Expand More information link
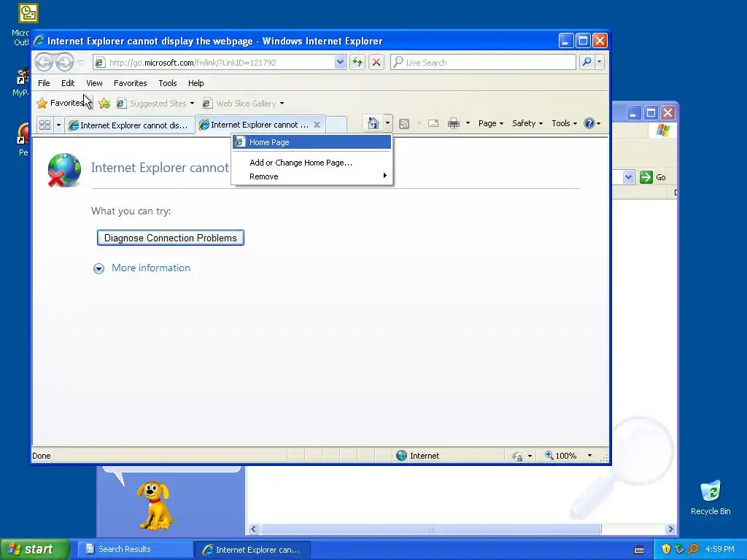The height and width of the screenshot is (560, 747). [150, 268]
